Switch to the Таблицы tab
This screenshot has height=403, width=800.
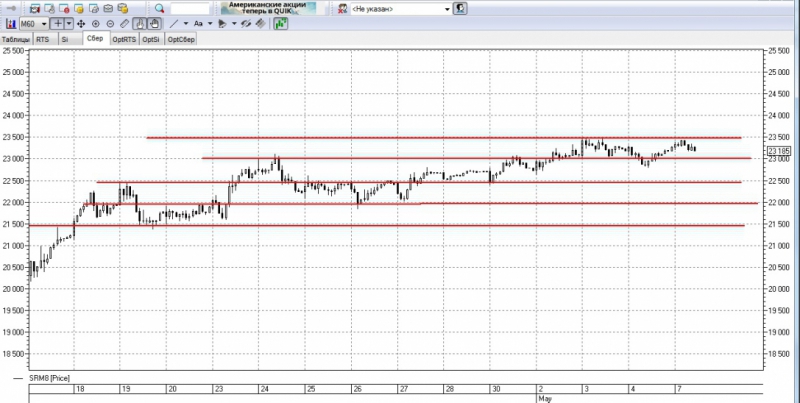pos(15,40)
